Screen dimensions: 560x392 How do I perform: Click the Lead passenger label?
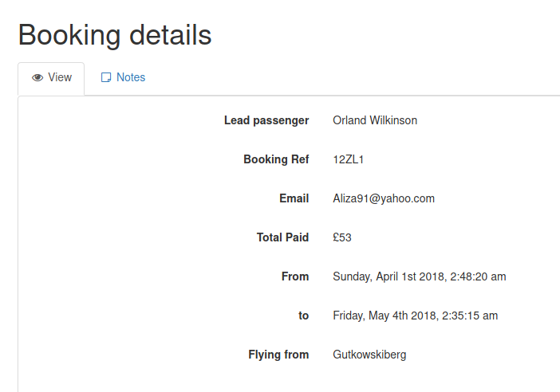(x=266, y=120)
